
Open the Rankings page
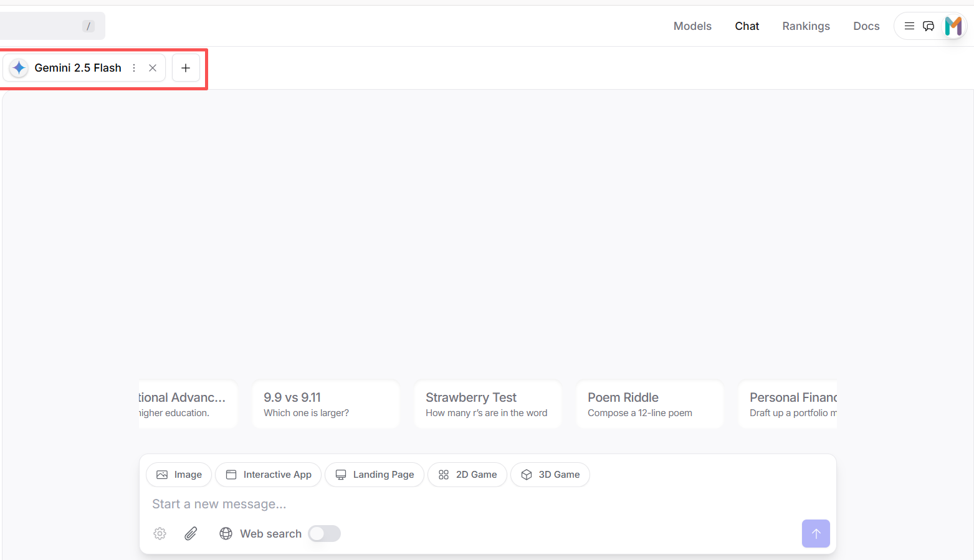click(x=806, y=26)
